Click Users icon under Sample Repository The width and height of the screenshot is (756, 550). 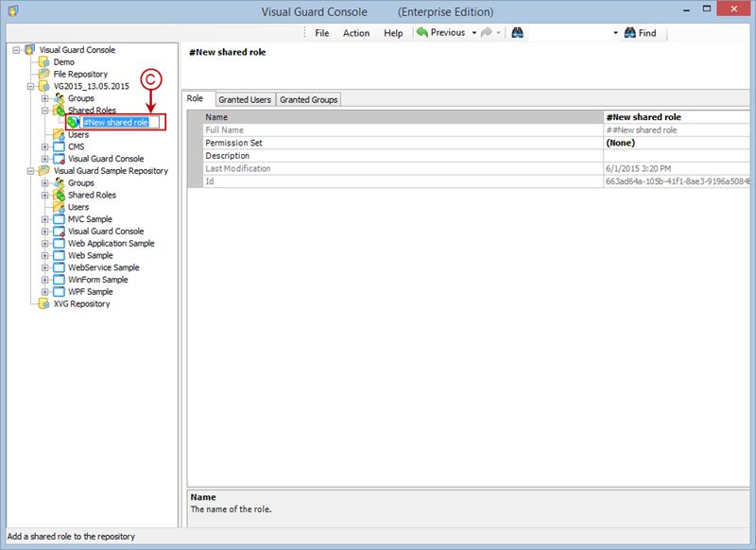click(59, 207)
